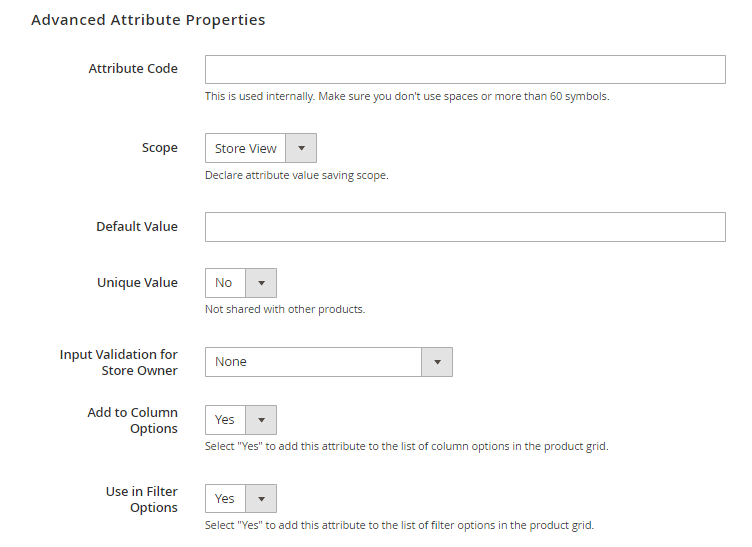Click the Scope field label
This screenshot has height=547, width=752.
tap(160, 148)
